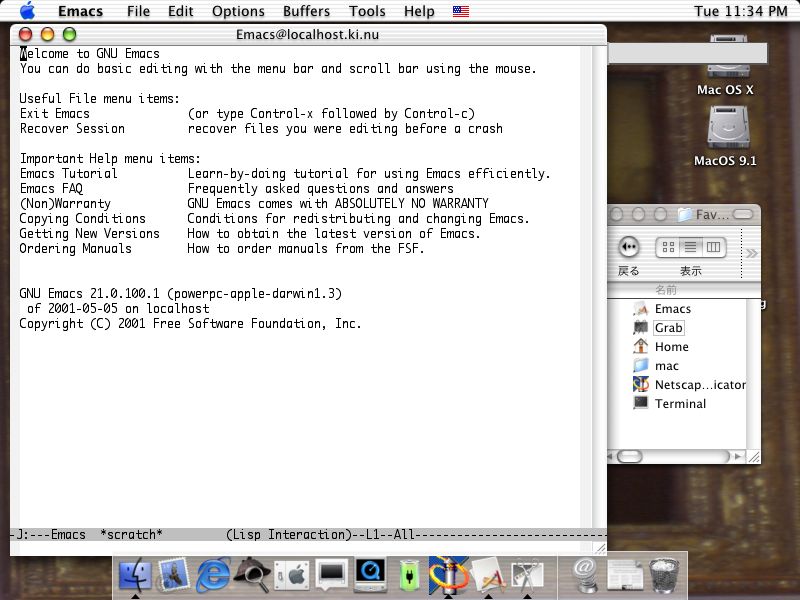Screen dimensions: 800x600
Task: Click the menu bar clock
Action: point(741,11)
